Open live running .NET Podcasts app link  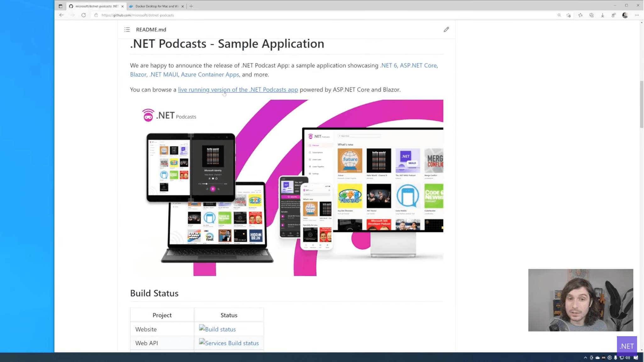pyautogui.click(x=238, y=90)
